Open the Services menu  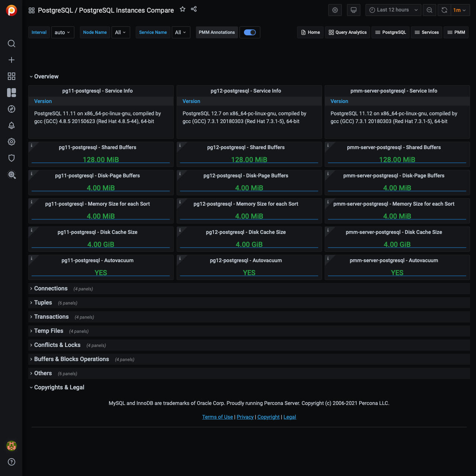click(x=427, y=32)
